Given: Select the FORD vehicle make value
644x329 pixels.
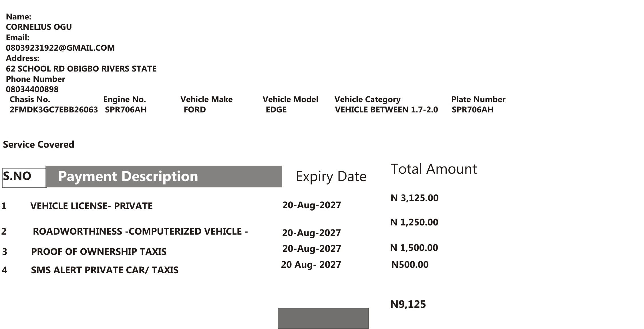Looking at the screenshot, I should coord(195,110).
